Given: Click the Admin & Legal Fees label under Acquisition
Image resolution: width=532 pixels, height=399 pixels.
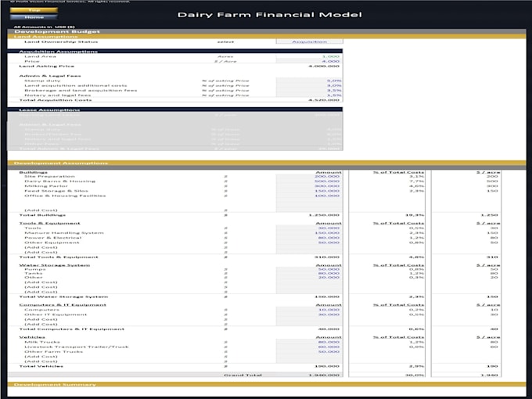Looking at the screenshot, I should point(50,76).
